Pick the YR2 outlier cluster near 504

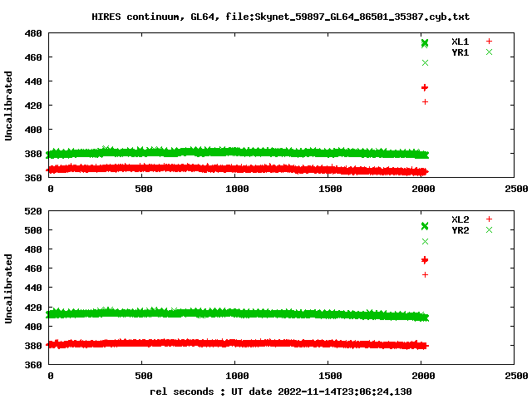coord(425,226)
